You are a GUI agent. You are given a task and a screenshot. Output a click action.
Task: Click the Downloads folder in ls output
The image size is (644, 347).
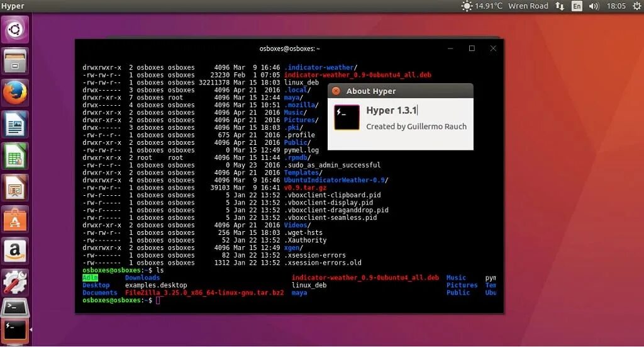(143, 278)
